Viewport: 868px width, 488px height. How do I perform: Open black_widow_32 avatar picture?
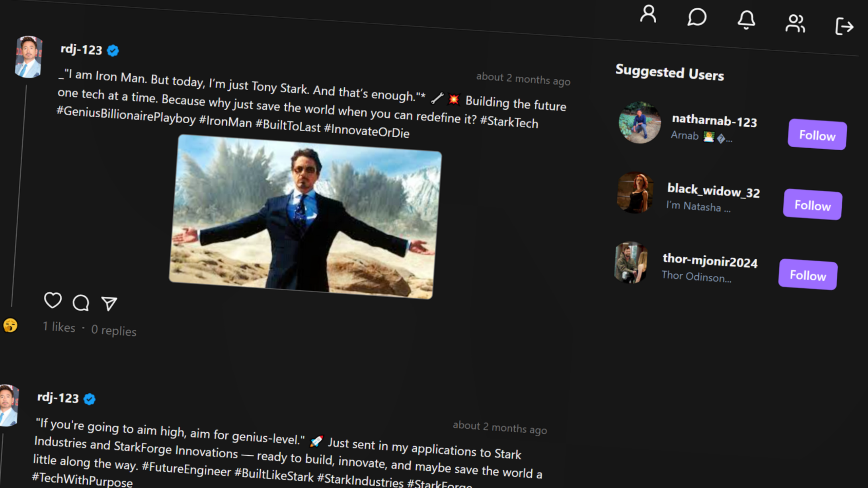point(635,192)
